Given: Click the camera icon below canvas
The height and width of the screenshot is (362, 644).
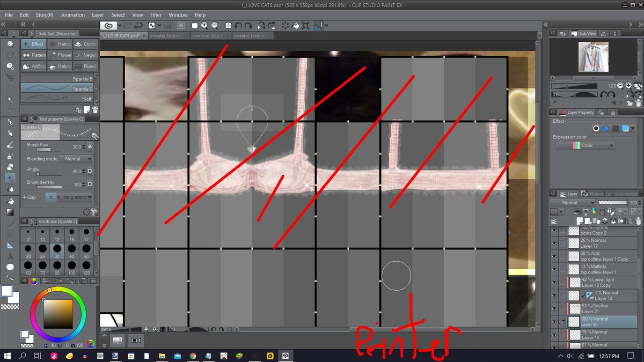Looking at the screenshot, I should coord(136,340).
